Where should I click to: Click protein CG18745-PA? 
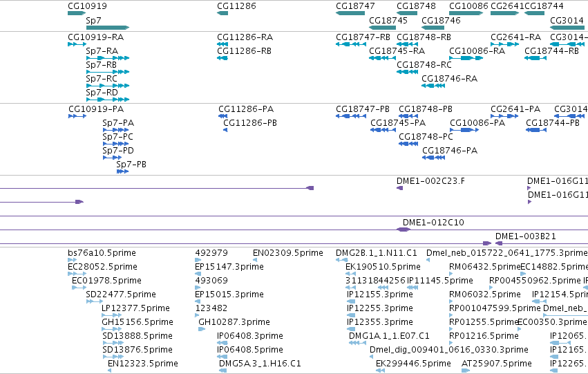[x=398, y=123]
